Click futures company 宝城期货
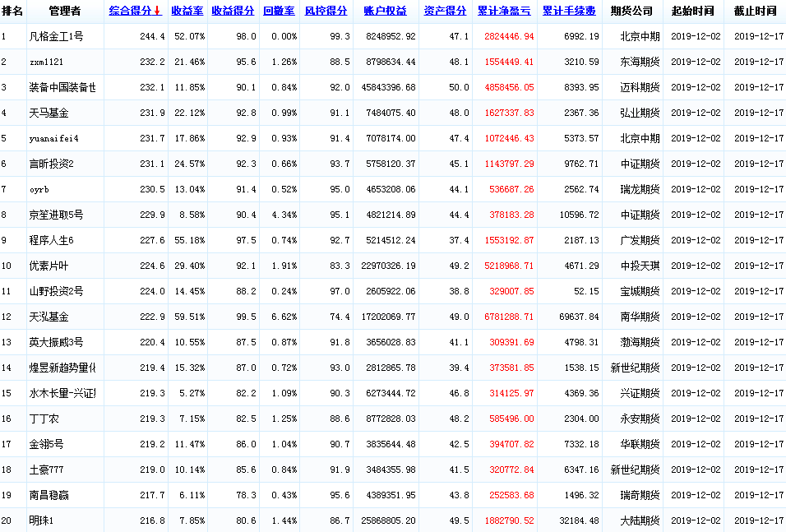 coord(640,291)
